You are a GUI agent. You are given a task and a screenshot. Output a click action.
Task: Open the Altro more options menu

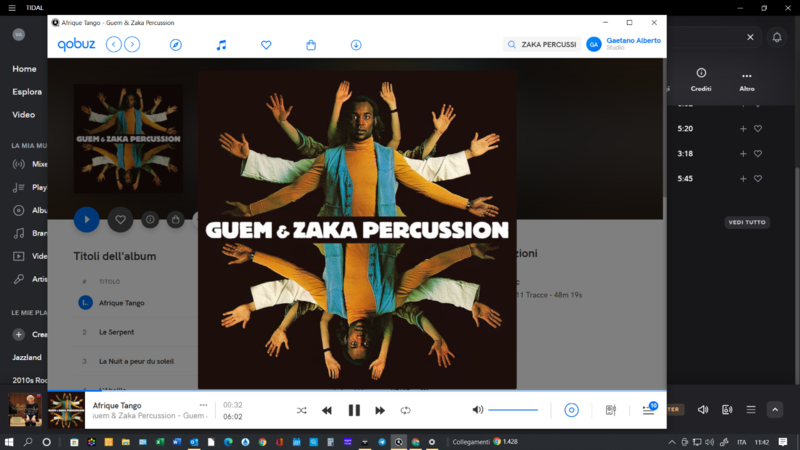pyautogui.click(x=746, y=76)
